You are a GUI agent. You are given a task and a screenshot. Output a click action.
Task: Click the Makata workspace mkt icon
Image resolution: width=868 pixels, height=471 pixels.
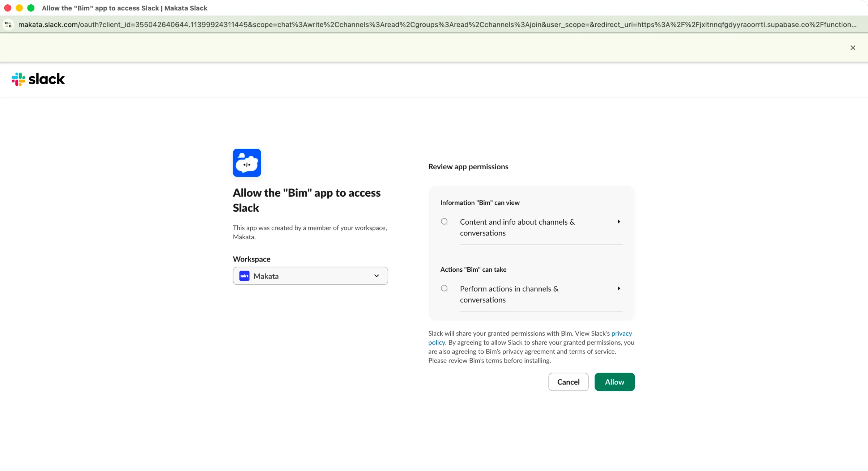click(244, 276)
